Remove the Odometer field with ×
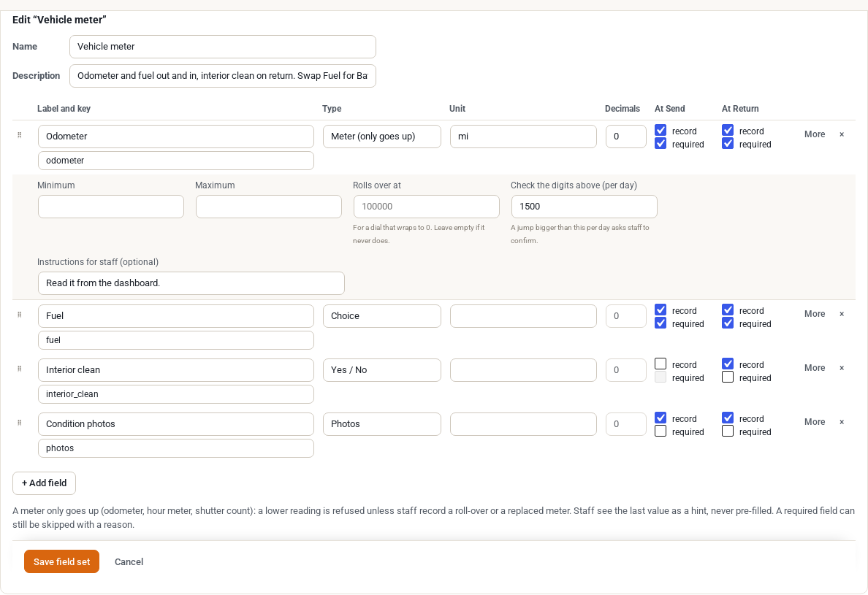Screen dimensions: 868x595 point(842,134)
